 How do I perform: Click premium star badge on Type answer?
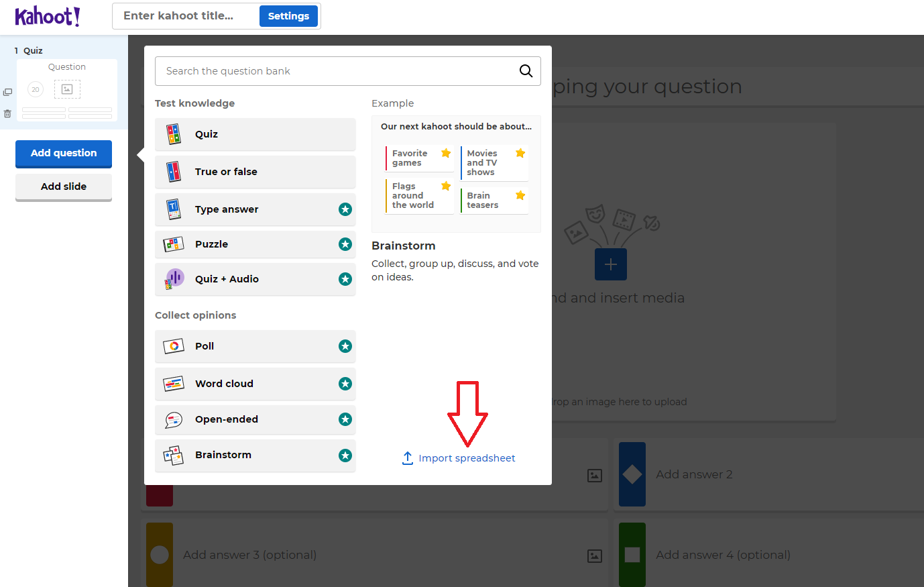[x=345, y=209]
